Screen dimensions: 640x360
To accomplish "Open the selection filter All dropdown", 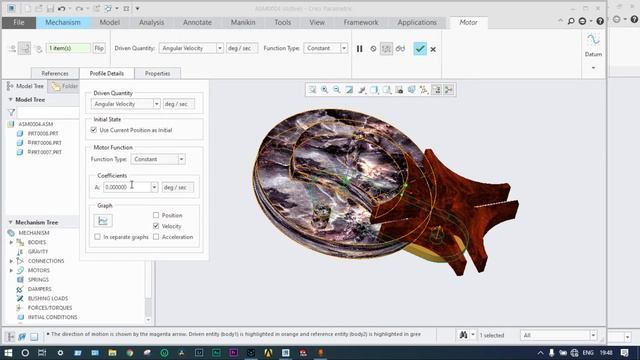I will click(593, 335).
